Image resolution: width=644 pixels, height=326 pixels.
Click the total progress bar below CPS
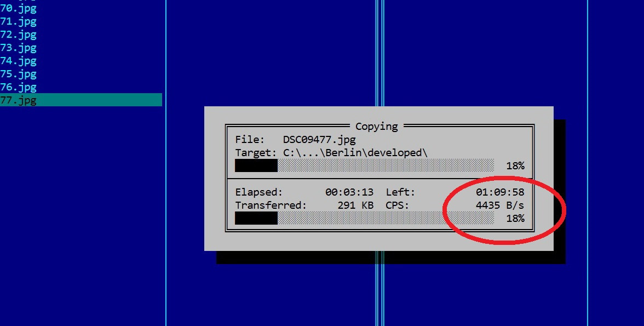pos(364,218)
